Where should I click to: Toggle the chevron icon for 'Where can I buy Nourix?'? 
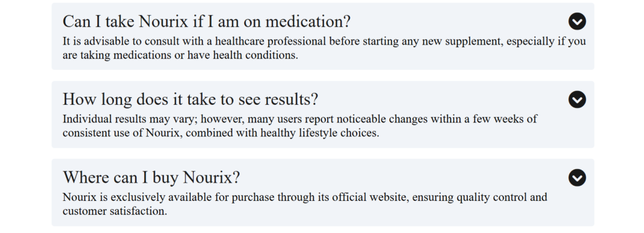click(577, 178)
